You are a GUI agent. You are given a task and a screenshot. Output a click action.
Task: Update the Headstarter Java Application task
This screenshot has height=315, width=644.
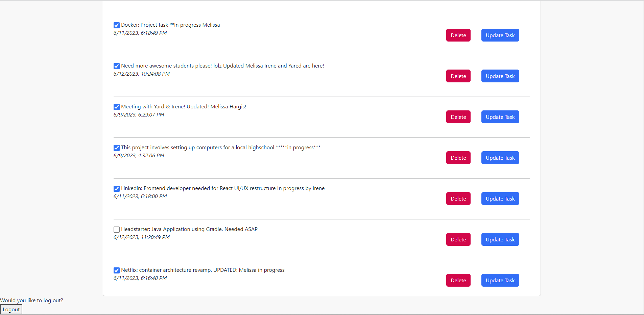pos(500,239)
